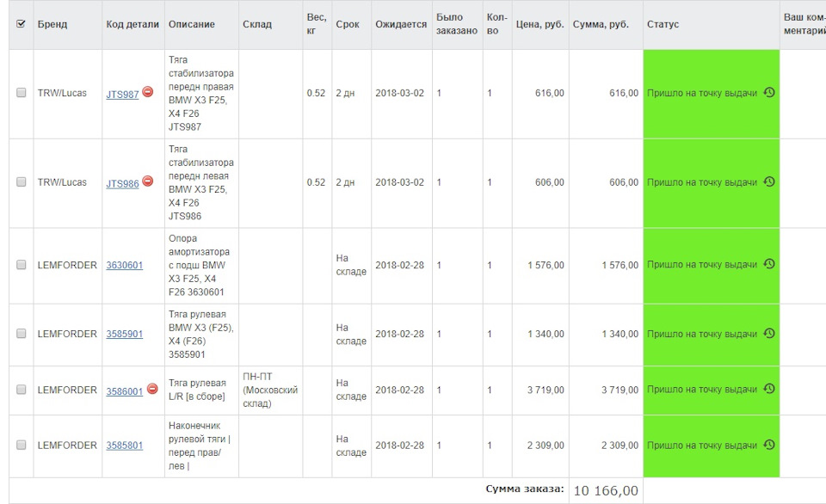This screenshot has height=504, width=826.
Task: Open status history icon in JTS987 row
Action: (769, 92)
